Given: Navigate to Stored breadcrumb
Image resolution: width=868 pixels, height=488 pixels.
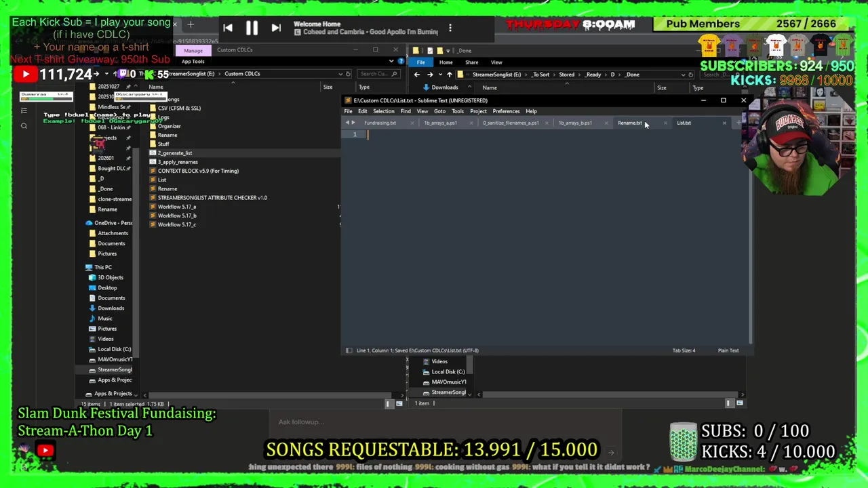Looking at the screenshot, I should [566, 75].
